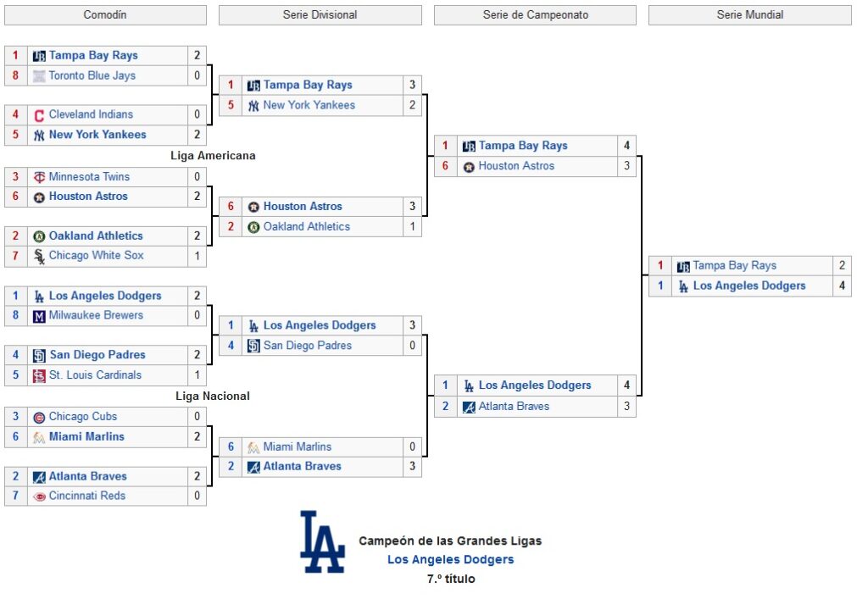Click the Chicago Cubs logo icon
The height and width of the screenshot is (599, 868).
coord(39,417)
